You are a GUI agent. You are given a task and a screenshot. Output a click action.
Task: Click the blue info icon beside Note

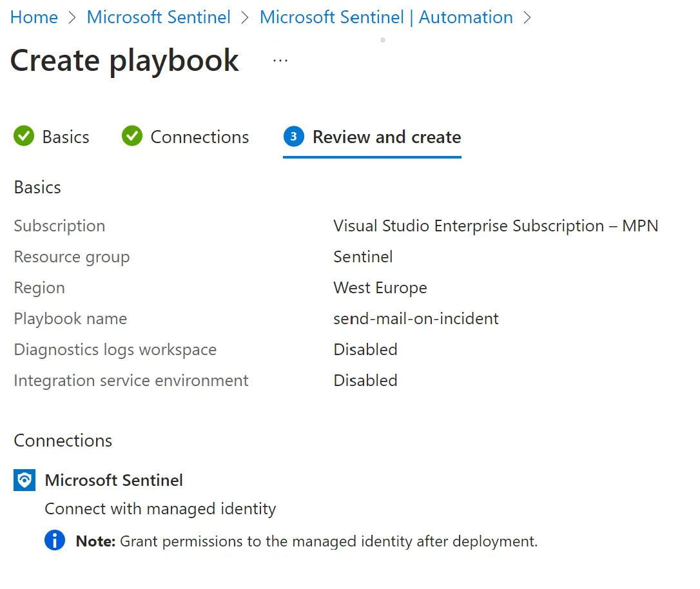pos(55,541)
